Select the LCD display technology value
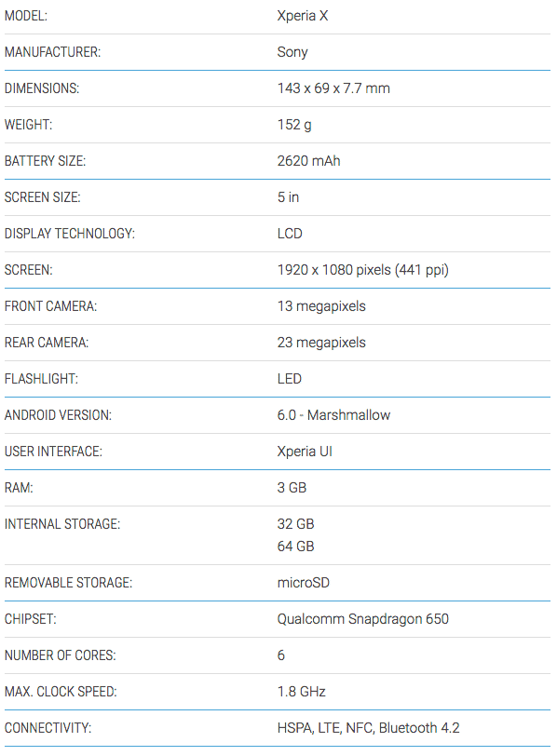The width and height of the screenshot is (557, 756). click(x=290, y=234)
